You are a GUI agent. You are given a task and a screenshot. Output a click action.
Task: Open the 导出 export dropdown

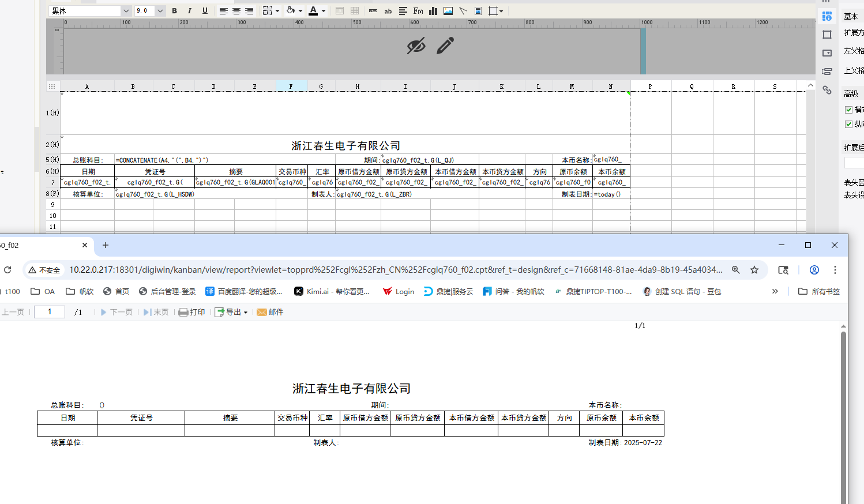231,312
